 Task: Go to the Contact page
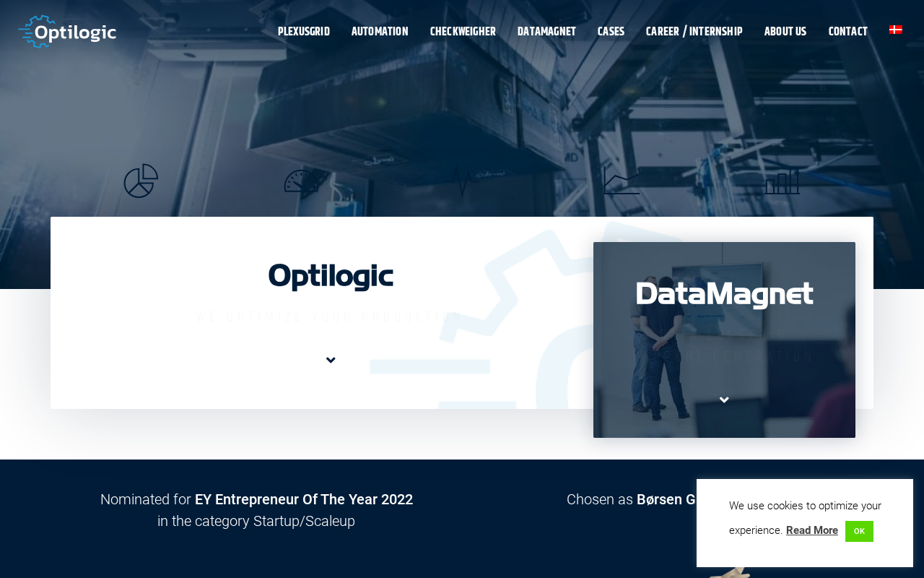848,31
